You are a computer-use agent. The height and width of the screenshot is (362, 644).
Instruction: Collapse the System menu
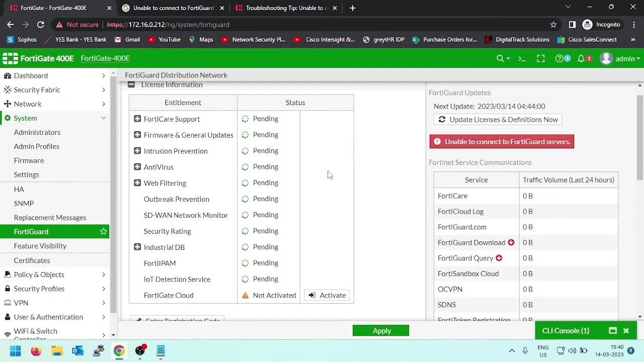coord(54,118)
